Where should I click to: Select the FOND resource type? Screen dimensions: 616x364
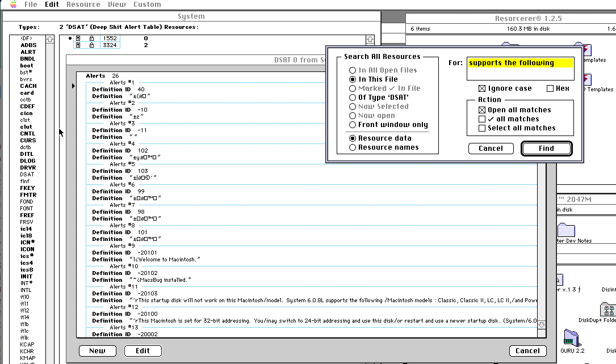pos(27,202)
